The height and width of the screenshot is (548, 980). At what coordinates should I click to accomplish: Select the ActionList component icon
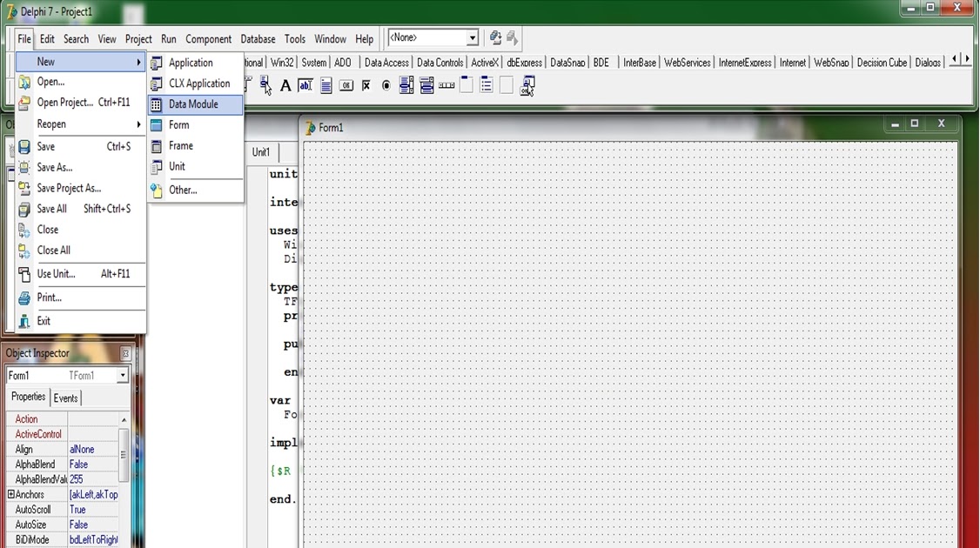pos(528,85)
